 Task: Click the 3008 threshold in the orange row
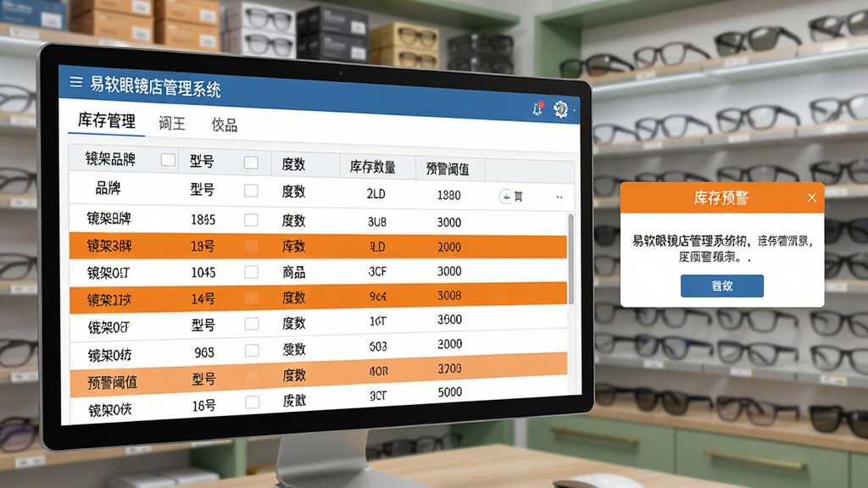point(449,296)
